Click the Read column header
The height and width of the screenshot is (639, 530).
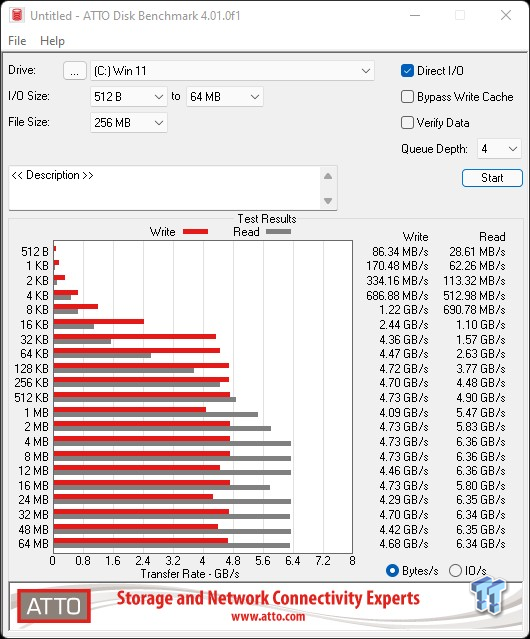click(492, 237)
